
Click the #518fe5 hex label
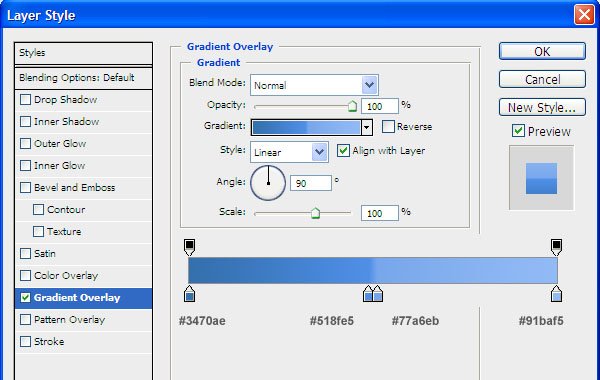332,321
